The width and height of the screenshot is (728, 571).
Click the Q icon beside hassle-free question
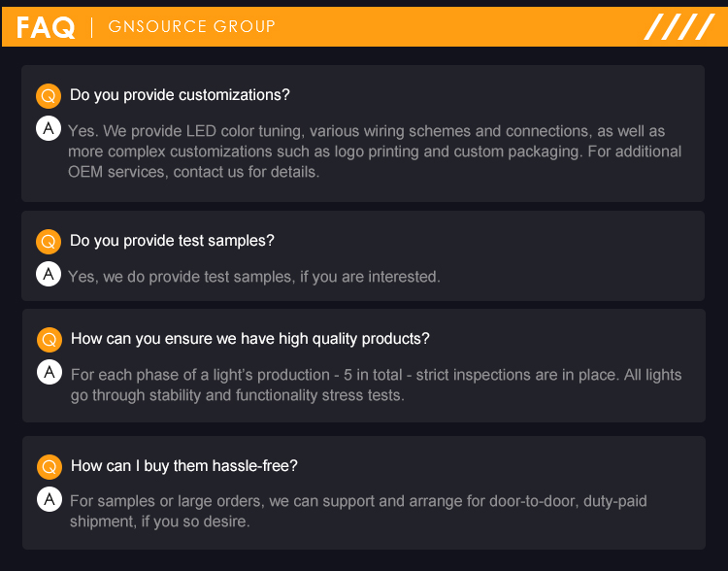coord(50,467)
